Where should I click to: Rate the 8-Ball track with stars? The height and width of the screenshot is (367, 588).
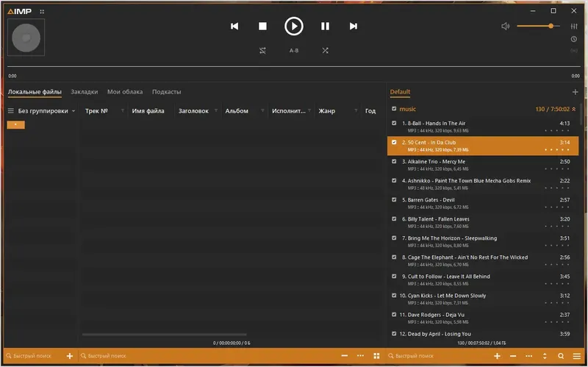pos(557,131)
